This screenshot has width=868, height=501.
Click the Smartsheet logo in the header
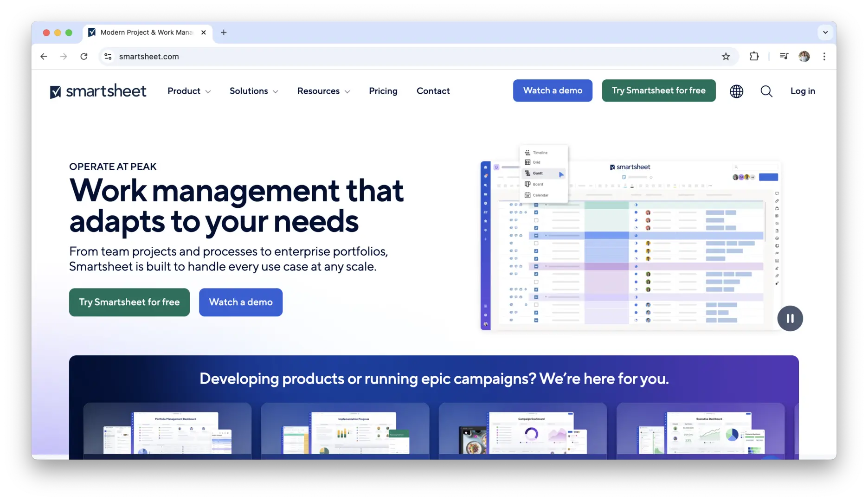pos(98,91)
